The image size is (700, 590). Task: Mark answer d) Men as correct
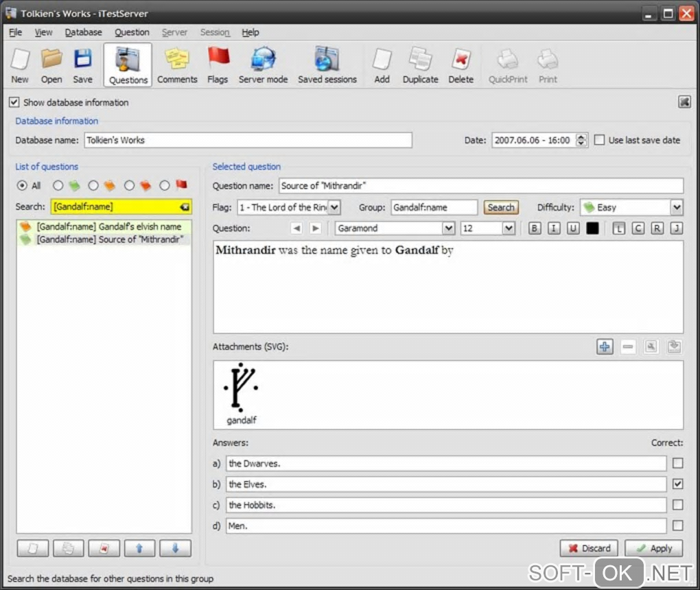point(677,526)
